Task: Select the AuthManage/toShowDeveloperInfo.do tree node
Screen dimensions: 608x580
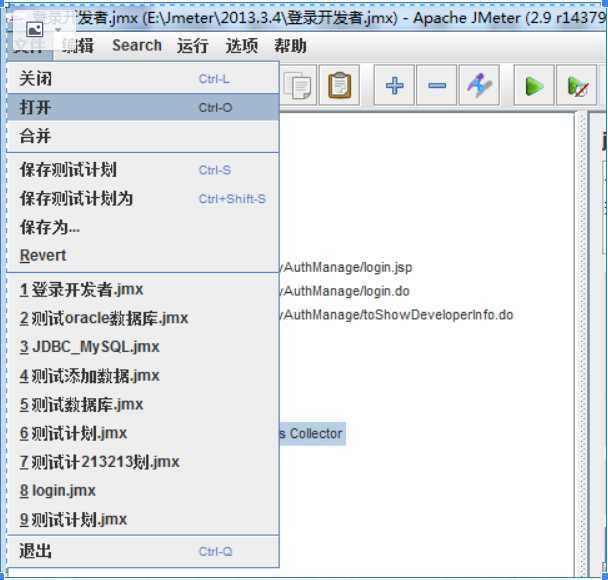Action: pyautogui.click(x=397, y=315)
